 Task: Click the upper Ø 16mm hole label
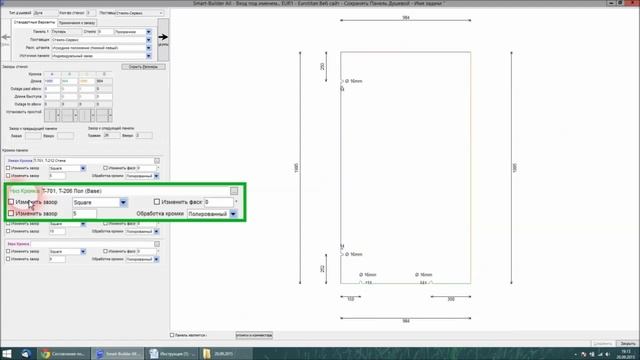(353, 81)
